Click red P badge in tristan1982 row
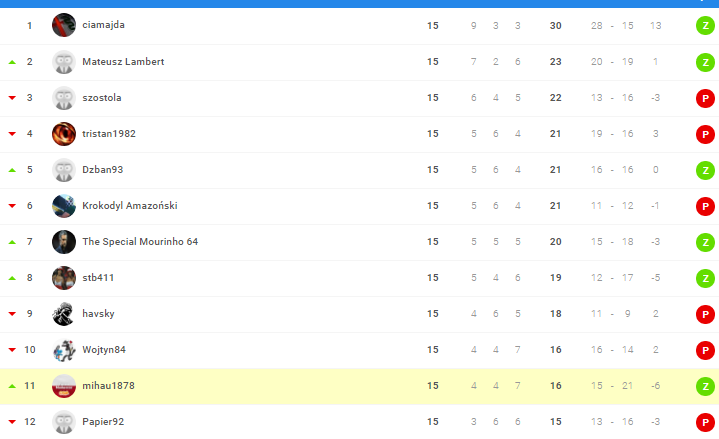 click(x=705, y=133)
